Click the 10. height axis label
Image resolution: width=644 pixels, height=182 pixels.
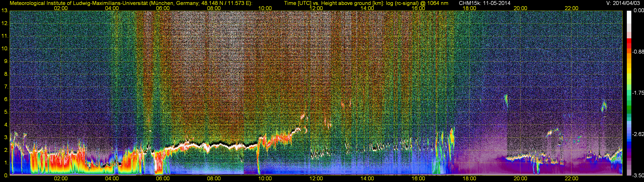coord(5,49)
